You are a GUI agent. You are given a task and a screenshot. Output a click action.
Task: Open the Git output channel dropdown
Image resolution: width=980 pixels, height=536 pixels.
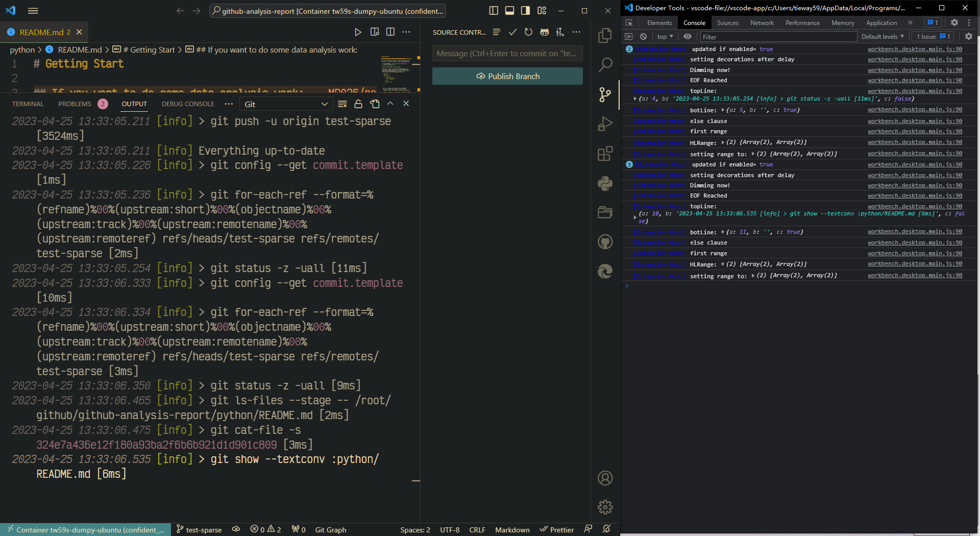pyautogui.click(x=286, y=104)
